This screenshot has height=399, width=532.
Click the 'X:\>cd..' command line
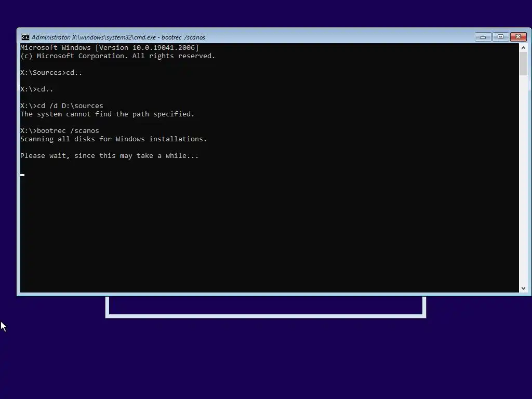click(x=37, y=89)
